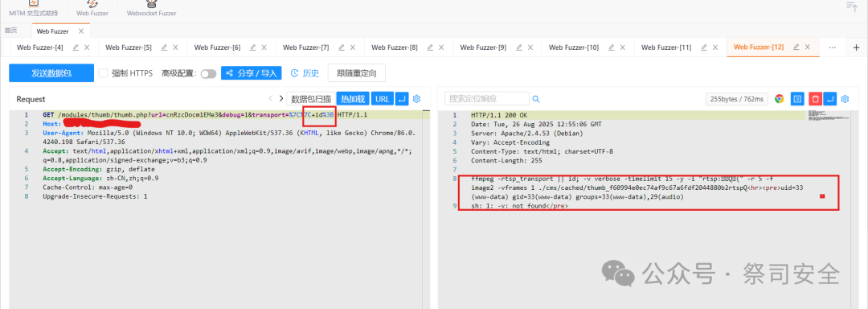Close the main Web Fuzzer page tab
Viewport: 868px width, 309px height.
pyautogui.click(x=81, y=31)
